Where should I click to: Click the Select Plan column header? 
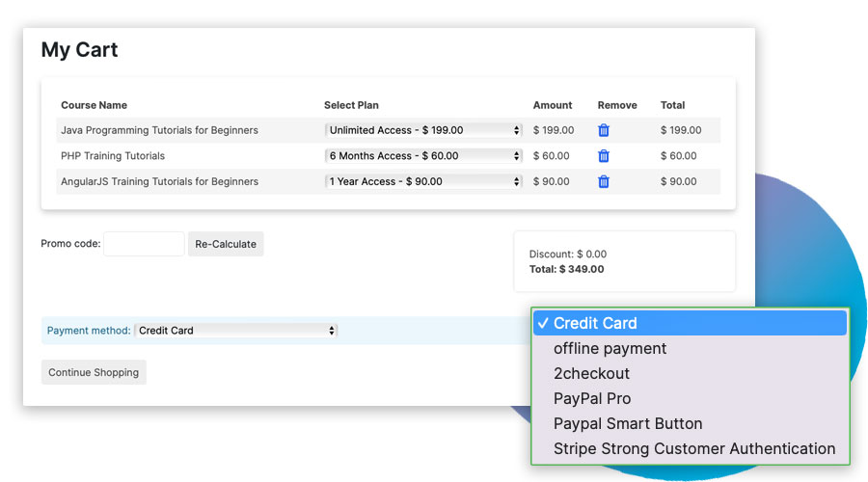coord(351,105)
